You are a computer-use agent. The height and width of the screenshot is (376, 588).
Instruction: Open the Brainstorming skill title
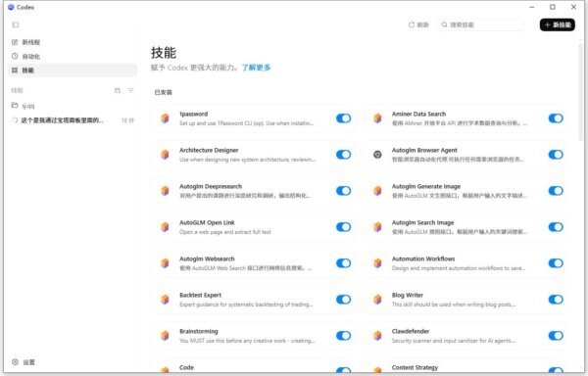click(x=198, y=331)
